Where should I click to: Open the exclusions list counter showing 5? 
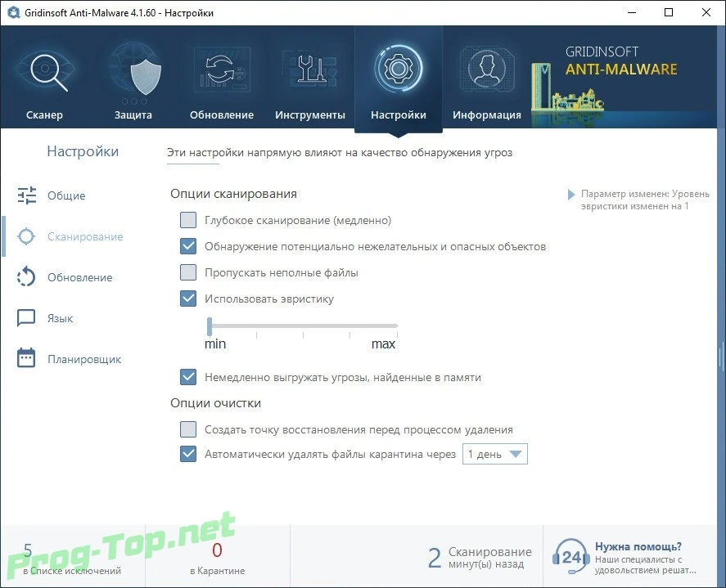28,550
